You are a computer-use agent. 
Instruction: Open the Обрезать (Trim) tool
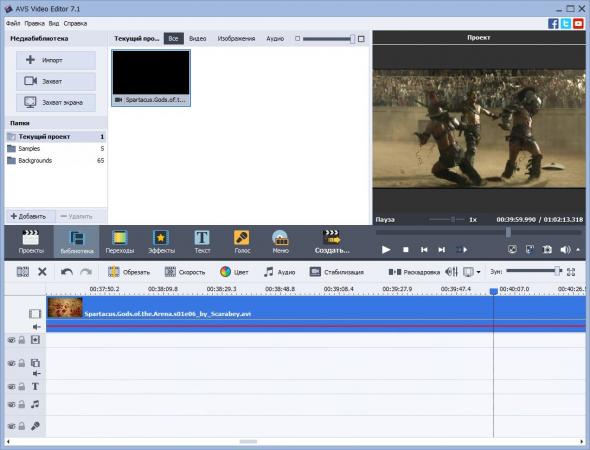(x=129, y=272)
